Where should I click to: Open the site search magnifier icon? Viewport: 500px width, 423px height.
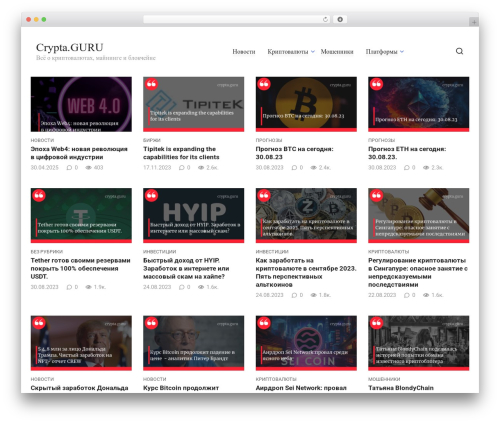pyautogui.click(x=459, y=51)
